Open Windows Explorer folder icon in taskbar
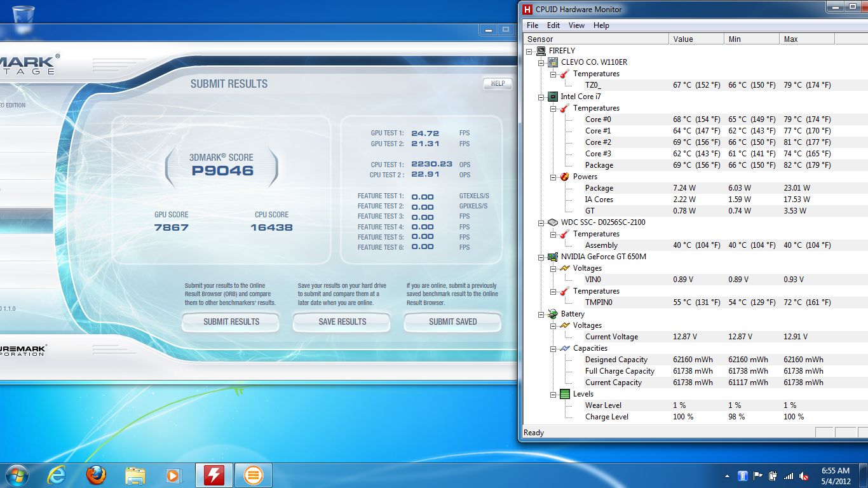Image resolution: width=868 pixels, height=488 pixels. coord(135,475)
